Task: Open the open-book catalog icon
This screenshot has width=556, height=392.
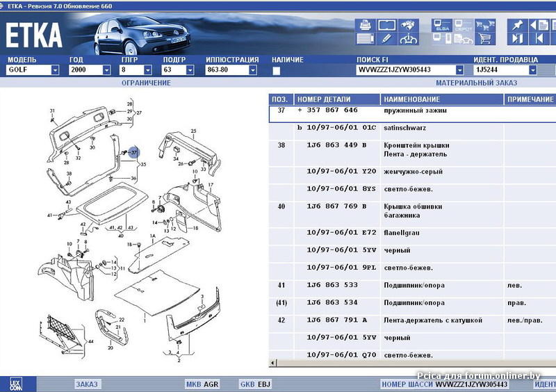Action: tap(386, 25)
